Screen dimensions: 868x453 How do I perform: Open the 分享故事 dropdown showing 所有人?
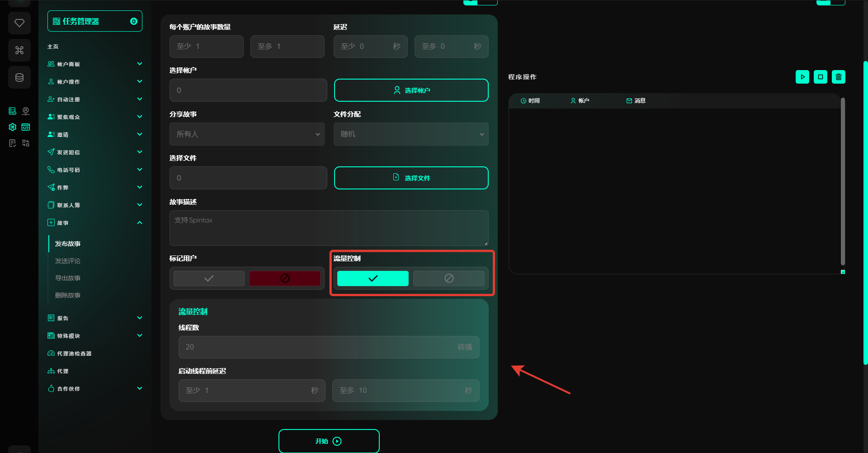tap(247, 134)
